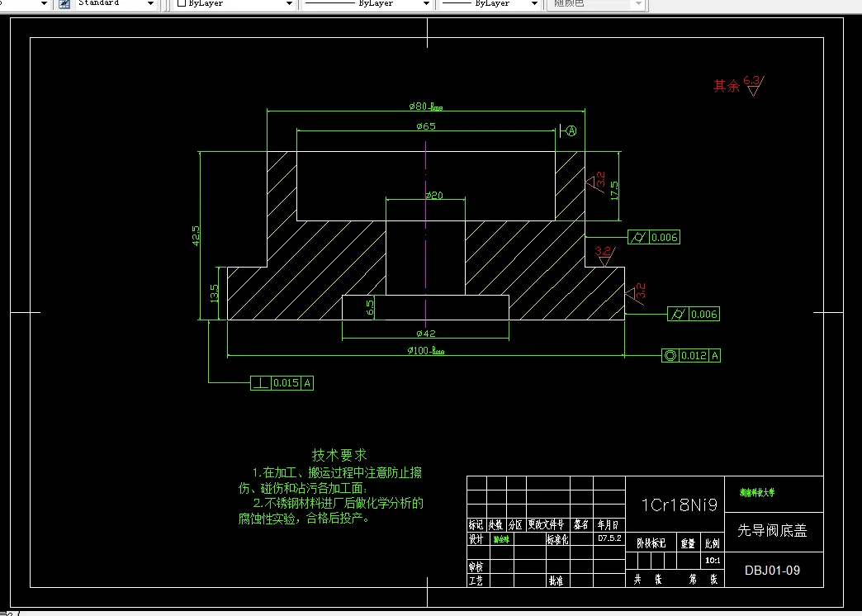Select the 17.5 recess depth dimension
The image size is (862, 616).
(614, 191)
